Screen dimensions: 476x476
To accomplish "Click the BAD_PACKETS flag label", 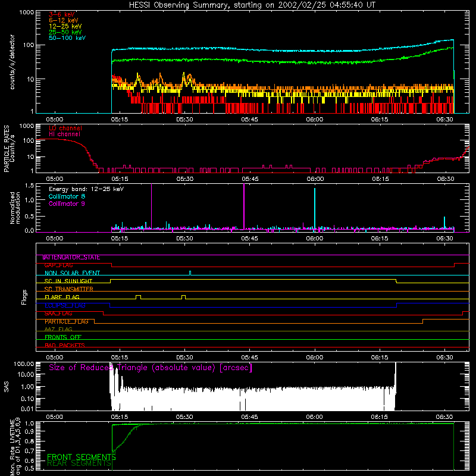I will pos(65,345).
